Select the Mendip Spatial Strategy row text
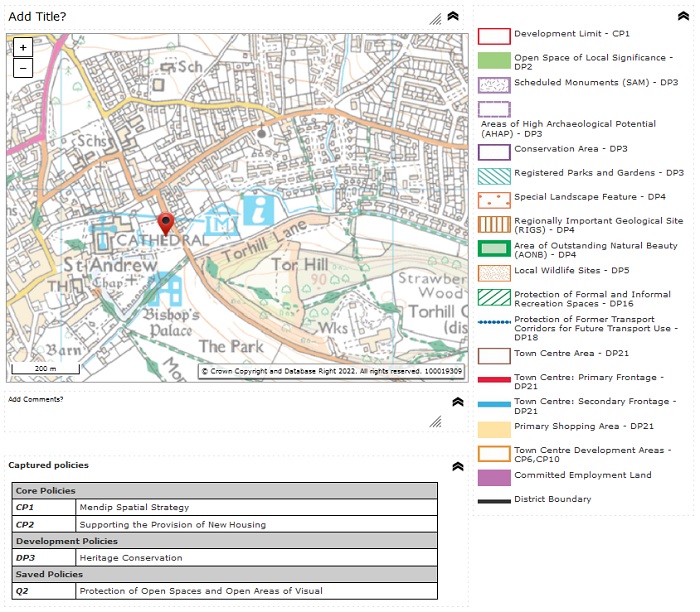Screen dimensions: 700x612 (x=134, y=508)
